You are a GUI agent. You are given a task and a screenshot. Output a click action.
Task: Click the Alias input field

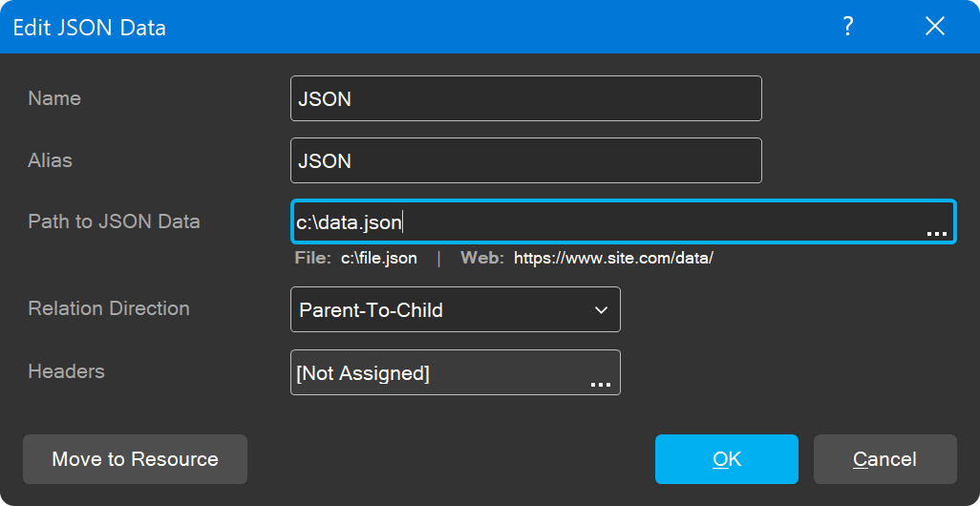pos(526,160)
